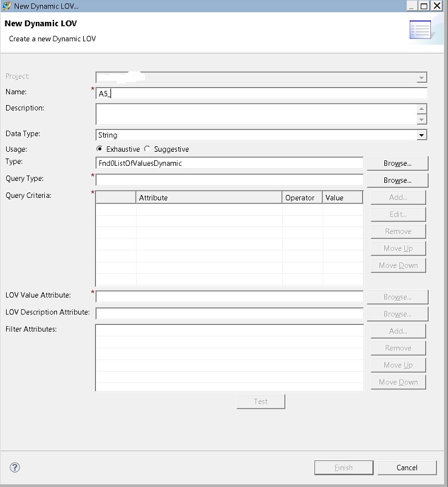Click the Attribute column header
448x487 pixels.
pyautogui.click(x=209, y=197)
